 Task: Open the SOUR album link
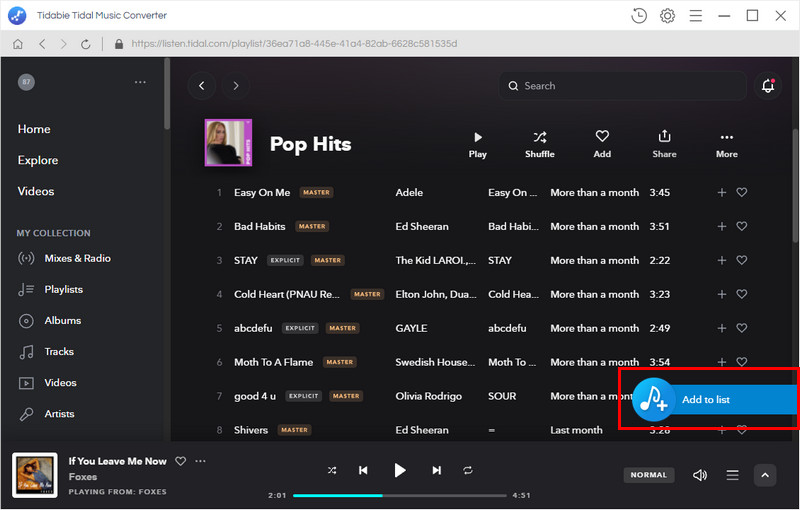(502, 396)
